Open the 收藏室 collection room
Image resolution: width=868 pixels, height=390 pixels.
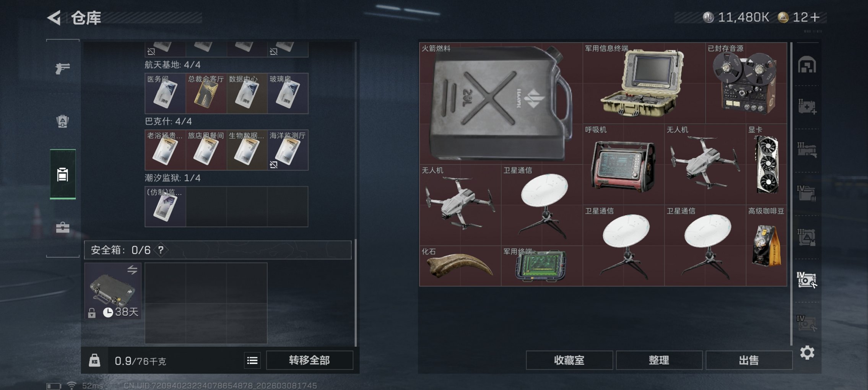pos(569,360)
